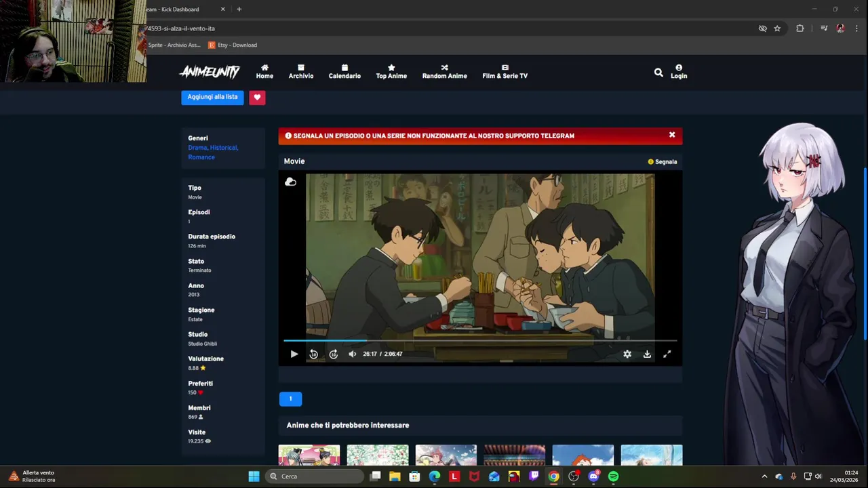Image resolution: width=868 pixels, height=488 pixels.
Task: Open the media control icon in Chrome toolbar
Action: click(x=824, y=28)
